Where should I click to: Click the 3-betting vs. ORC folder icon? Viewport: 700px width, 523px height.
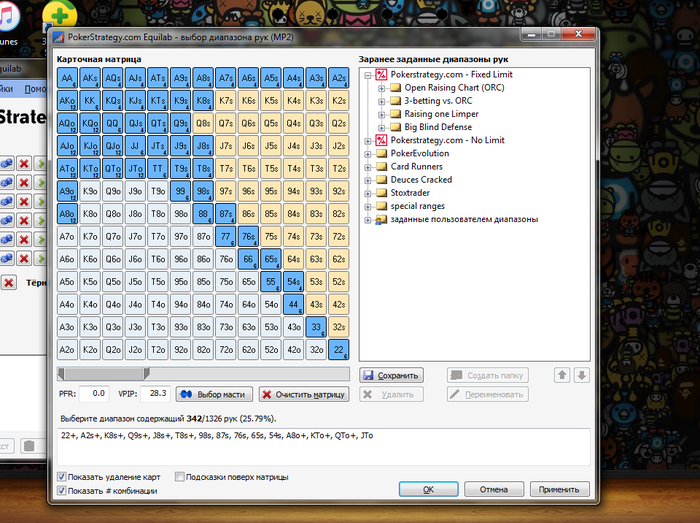point(395,101)
